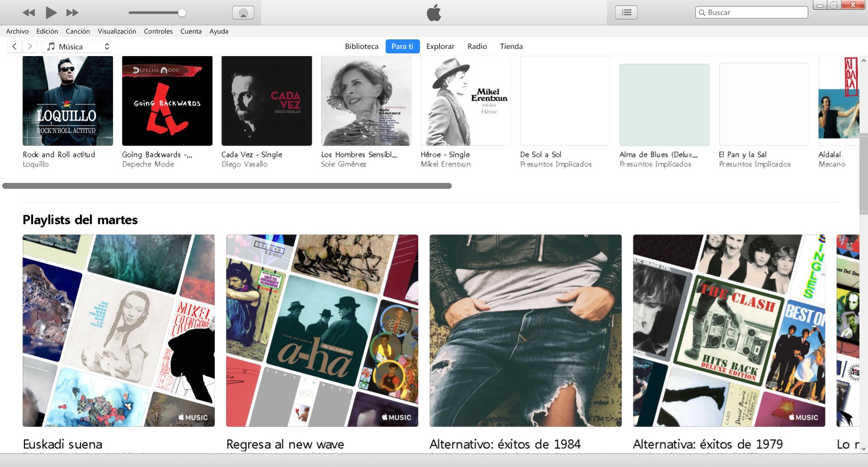Click the Rock and Roll actitud title
This screenshot has width=868, height=467.
point(59,154)
